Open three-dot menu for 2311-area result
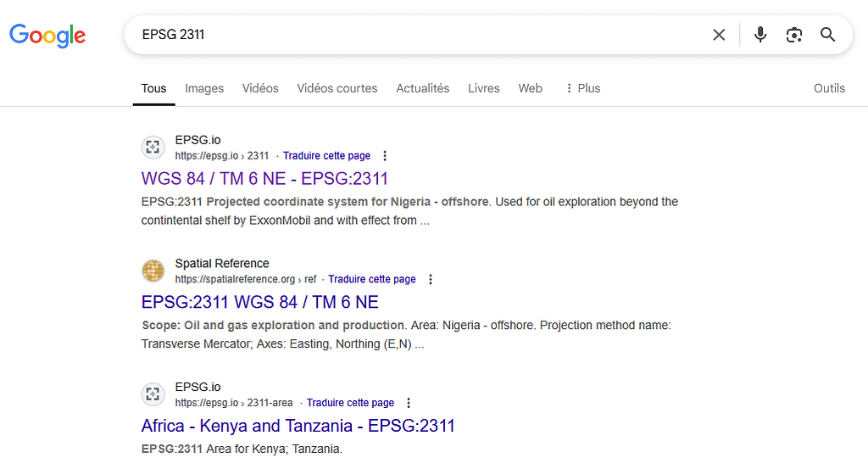868x469 pixels. tap(409, 403)
